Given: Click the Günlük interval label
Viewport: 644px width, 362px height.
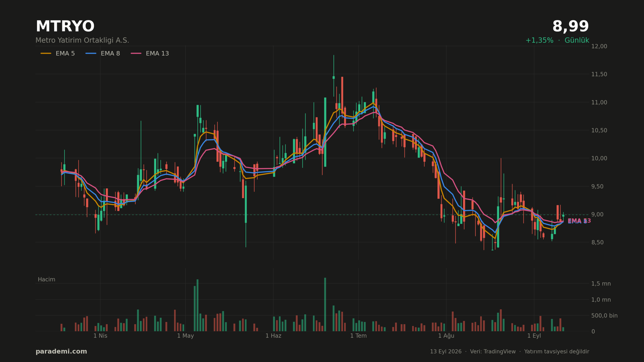Looking at the screenshot, I should click(577, 40).
